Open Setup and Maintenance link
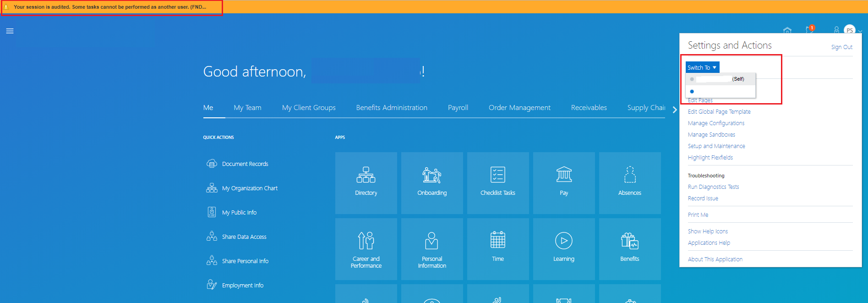 pos(716,146)
